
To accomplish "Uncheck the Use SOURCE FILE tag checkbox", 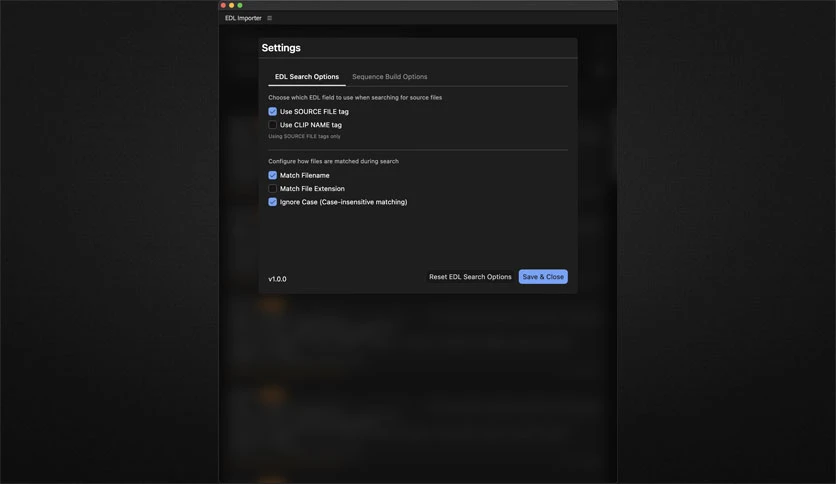I will pos(272,111).
